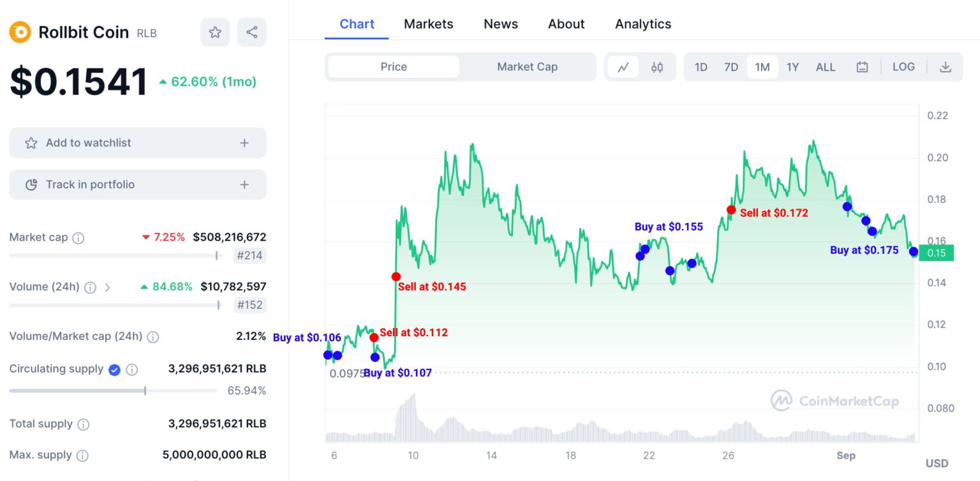The width and height of the screenshot is (980, 481).
Task: Click the Market cap info icon
Action: (78, 238)
